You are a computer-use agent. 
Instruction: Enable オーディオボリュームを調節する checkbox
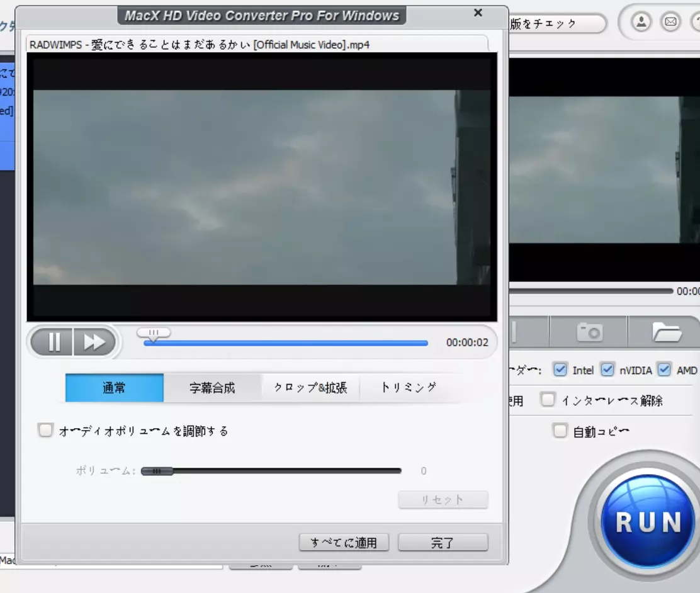[x=45, y=431]
